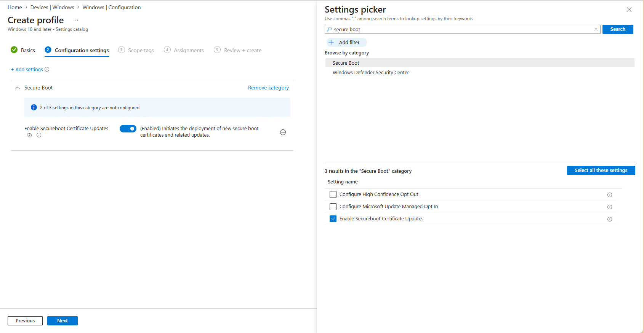Check Configure Microsoft Update Managed Opt In
This screenshot has height=333, width=644.
coord(333,207)
